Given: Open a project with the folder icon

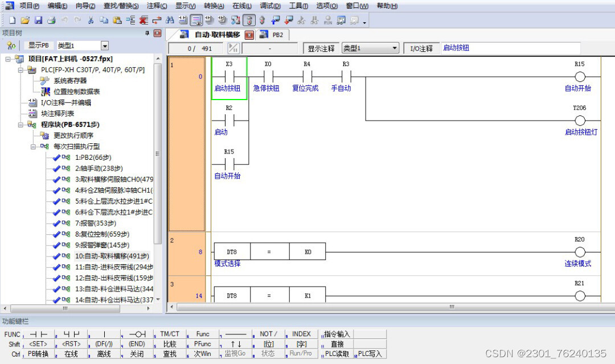Looking at the screenshot, I should pos(25,20).
